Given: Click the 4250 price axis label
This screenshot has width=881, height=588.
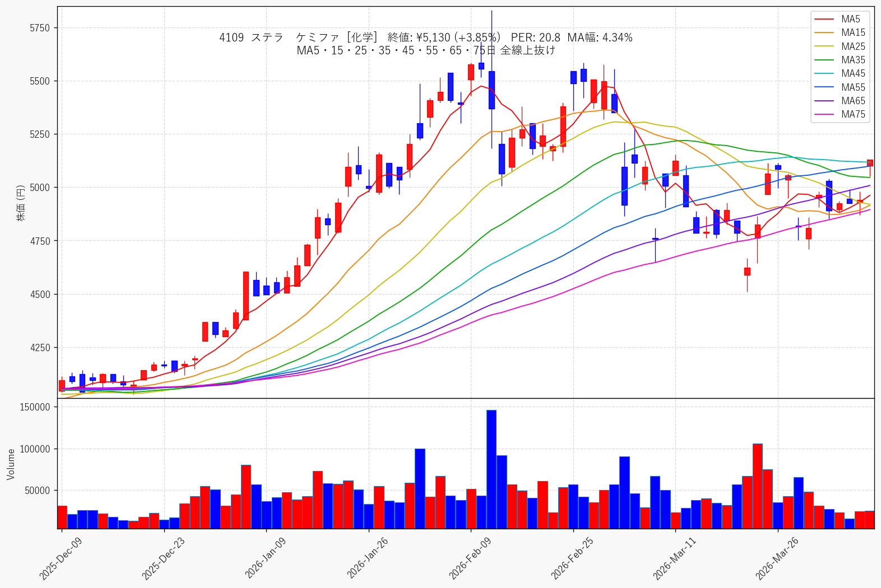Looking at the screenshot, I should [40, 347].
